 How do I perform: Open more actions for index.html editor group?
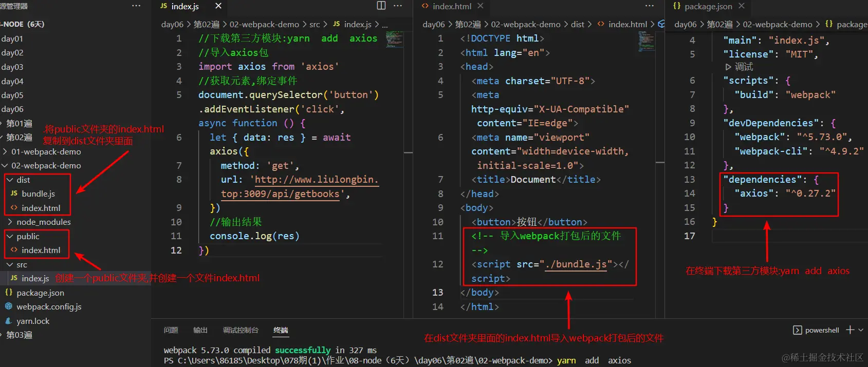[x=650, y=6]
